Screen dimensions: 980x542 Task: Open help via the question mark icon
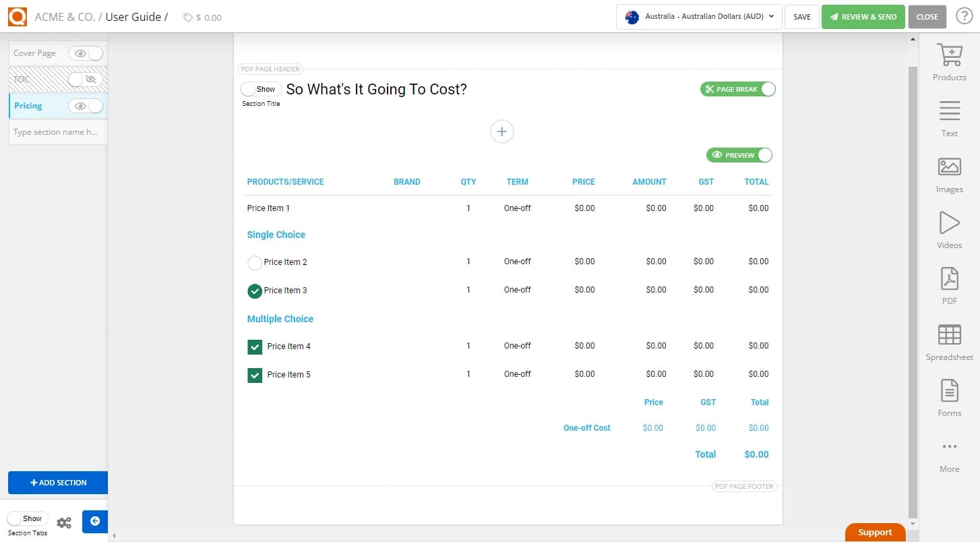pos(964,16)
